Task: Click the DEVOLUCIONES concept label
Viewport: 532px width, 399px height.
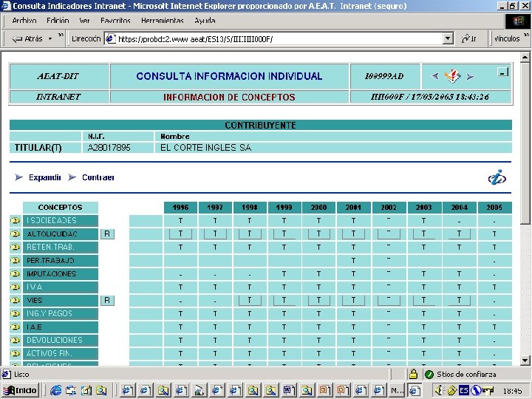Action: click(x=61, y=341)
